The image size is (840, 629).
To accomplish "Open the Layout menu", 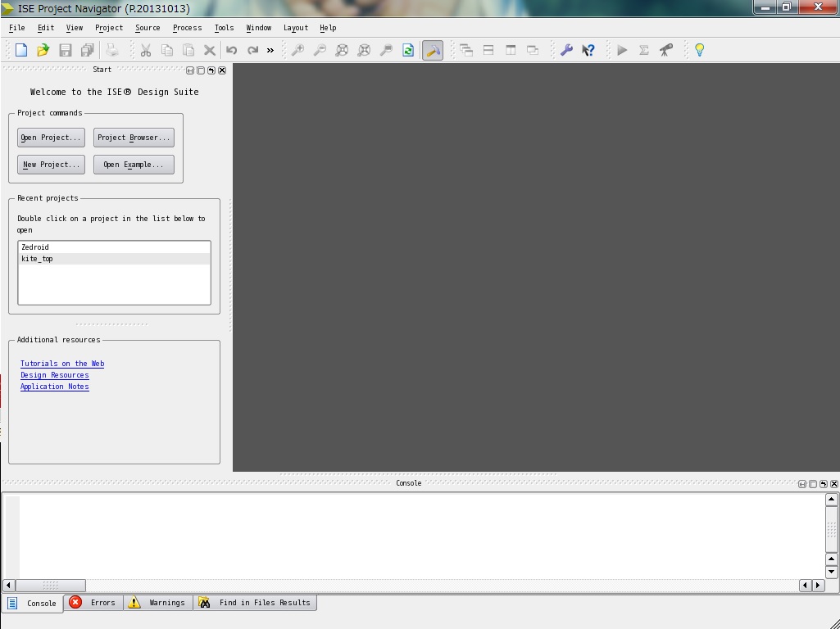I will click(296, 28).
